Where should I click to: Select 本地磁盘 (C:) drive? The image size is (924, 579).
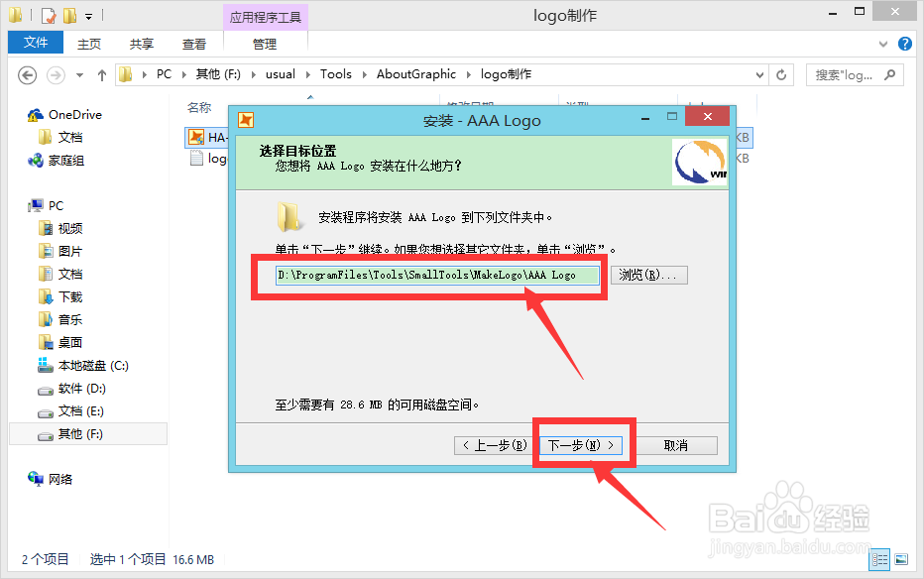pyautogui.click(x=93, y=365)
